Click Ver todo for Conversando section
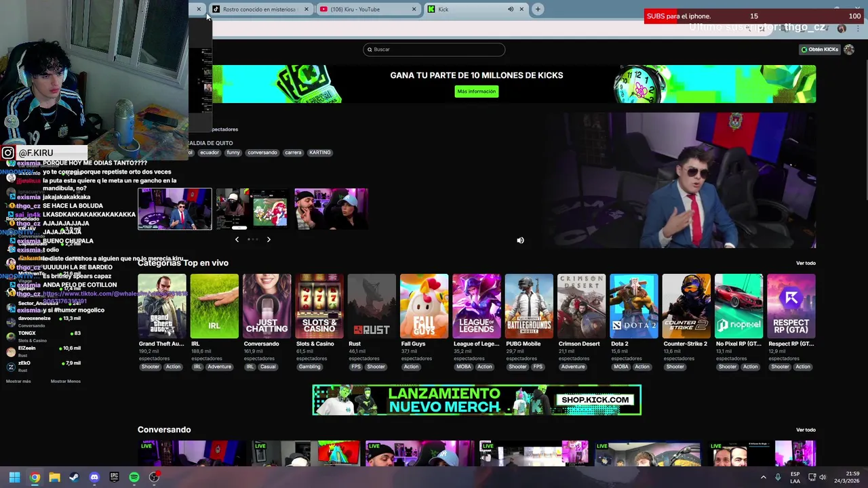The height and width of the screenshot is (488, 868). [x=806, y=430]
